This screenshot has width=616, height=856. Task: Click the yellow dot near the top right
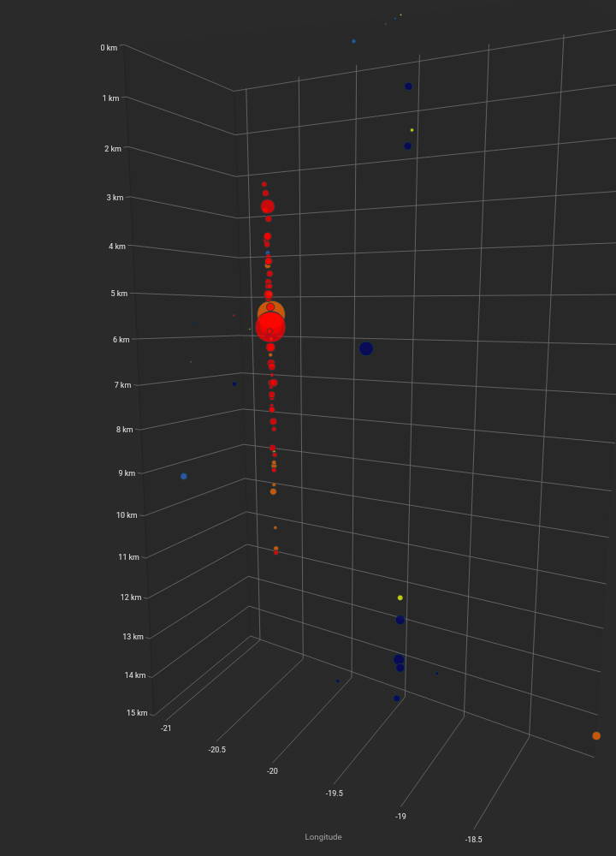pos(412,130)
